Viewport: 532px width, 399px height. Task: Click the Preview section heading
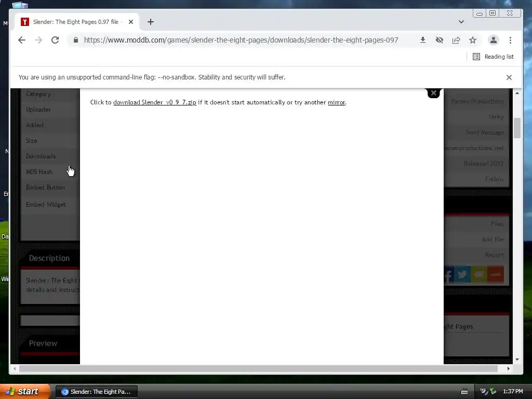coord(43,343)
